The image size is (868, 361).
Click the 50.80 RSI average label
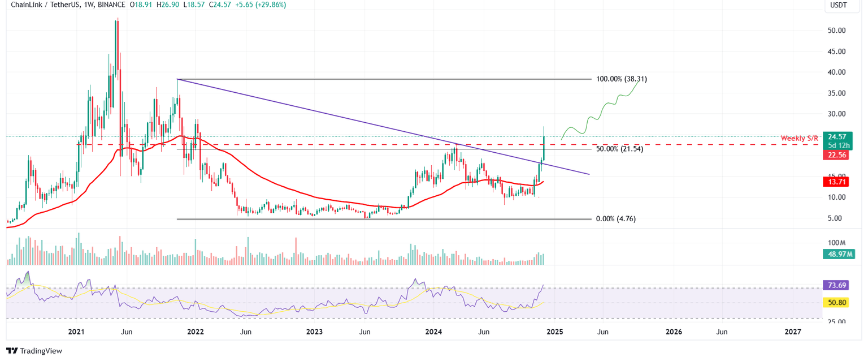tap(836, 303)
